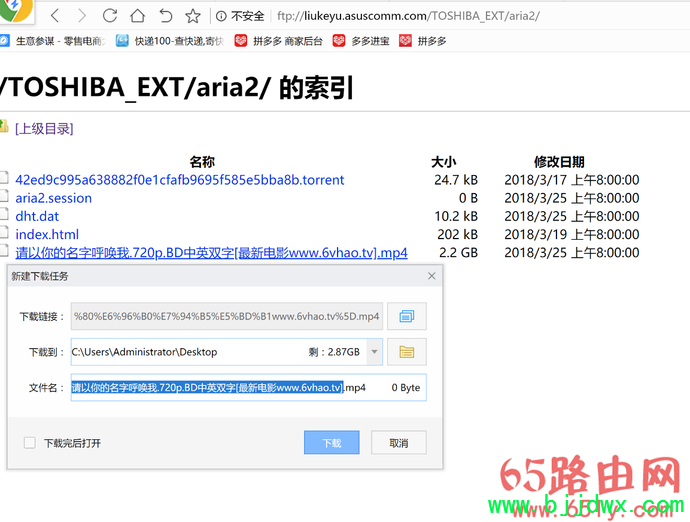This screenshot has width=690, height=522.
Task: Click file icon beside index.html
Action: tap(4, 232)
